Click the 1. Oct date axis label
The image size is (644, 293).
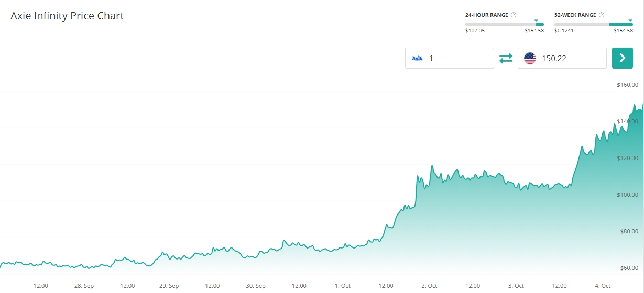343,286
